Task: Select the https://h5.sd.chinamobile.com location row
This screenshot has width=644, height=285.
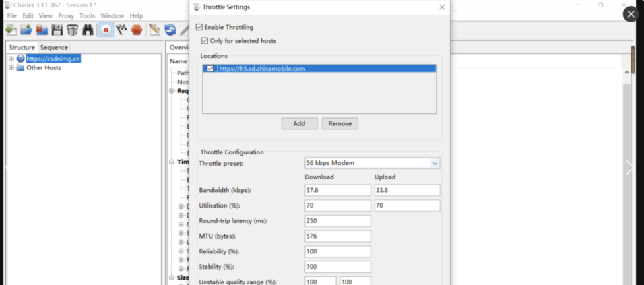Action: pyautogui.click(x=319, y=69)
